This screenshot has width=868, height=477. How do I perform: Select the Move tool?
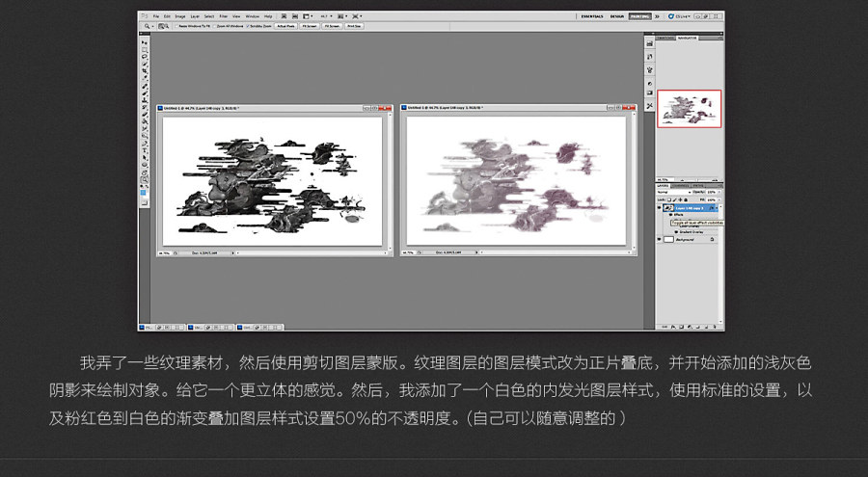(145, 43)
